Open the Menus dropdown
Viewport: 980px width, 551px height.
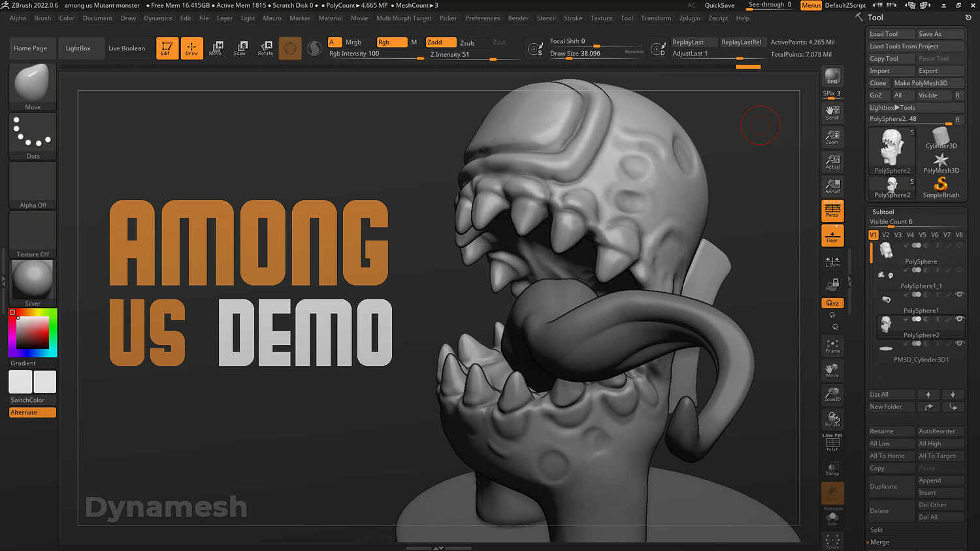(x=811, y=5)
